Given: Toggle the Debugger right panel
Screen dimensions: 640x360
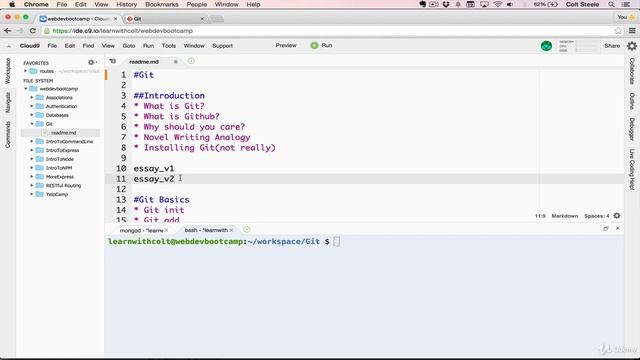Looking at the screenshot, I should [632, 129].
